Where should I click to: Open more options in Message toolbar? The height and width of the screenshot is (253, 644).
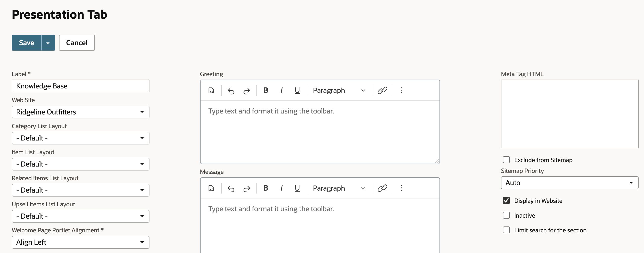[x=401, y=188]
